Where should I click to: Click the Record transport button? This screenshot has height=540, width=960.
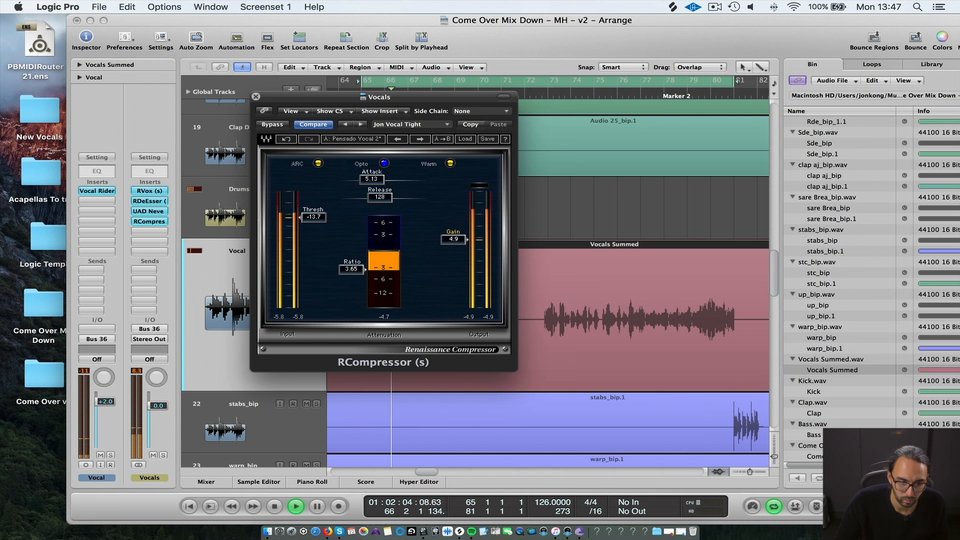(x=339, y=506)
